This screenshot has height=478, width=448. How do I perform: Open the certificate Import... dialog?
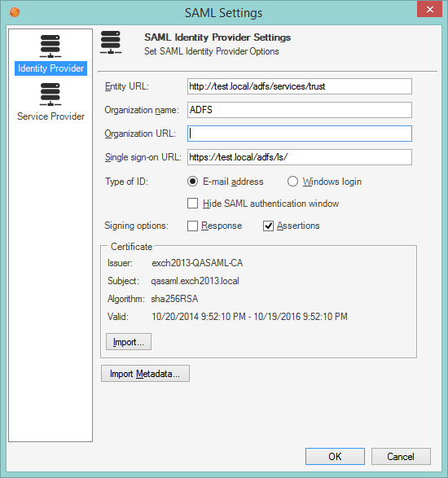click(x=129, y=342)
